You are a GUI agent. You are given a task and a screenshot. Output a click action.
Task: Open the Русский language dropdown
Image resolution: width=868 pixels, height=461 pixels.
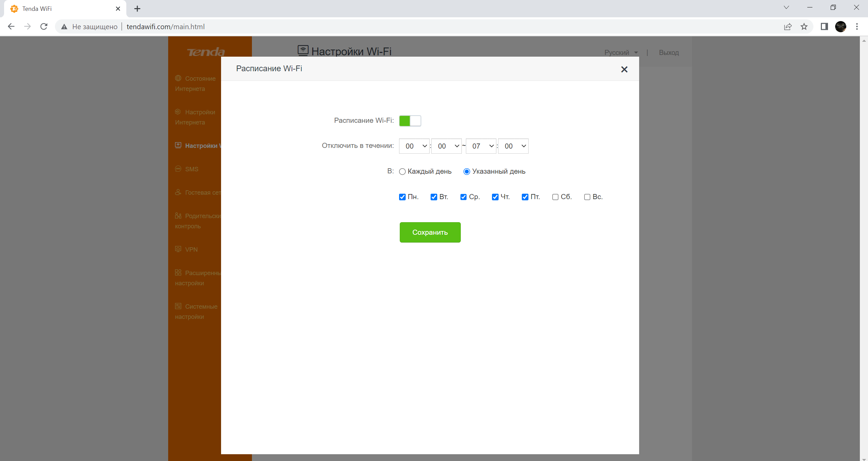(621, 53)
